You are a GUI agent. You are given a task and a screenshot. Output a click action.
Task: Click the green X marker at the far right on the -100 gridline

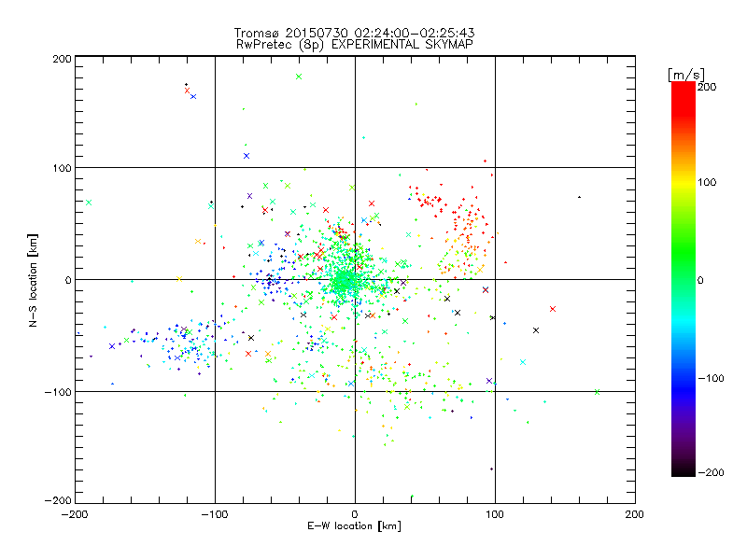point(597,392)
